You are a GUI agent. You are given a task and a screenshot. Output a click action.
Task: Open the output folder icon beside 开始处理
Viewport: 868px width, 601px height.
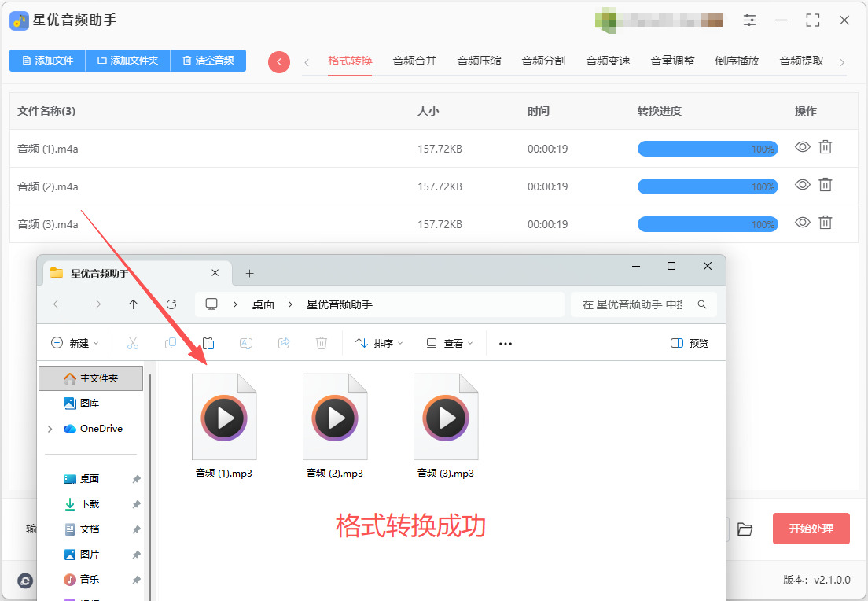tap(745, 529)
